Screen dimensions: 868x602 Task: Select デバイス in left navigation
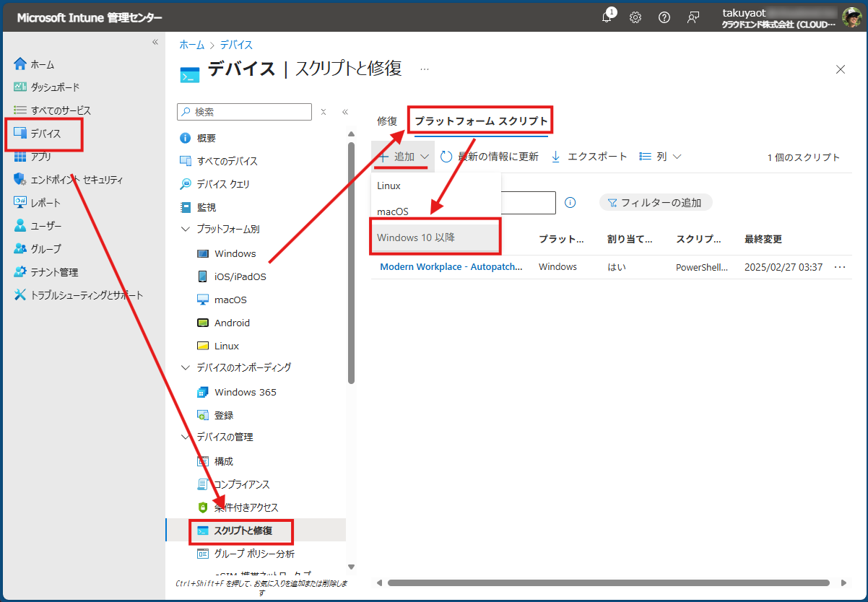tap(45, 134)
